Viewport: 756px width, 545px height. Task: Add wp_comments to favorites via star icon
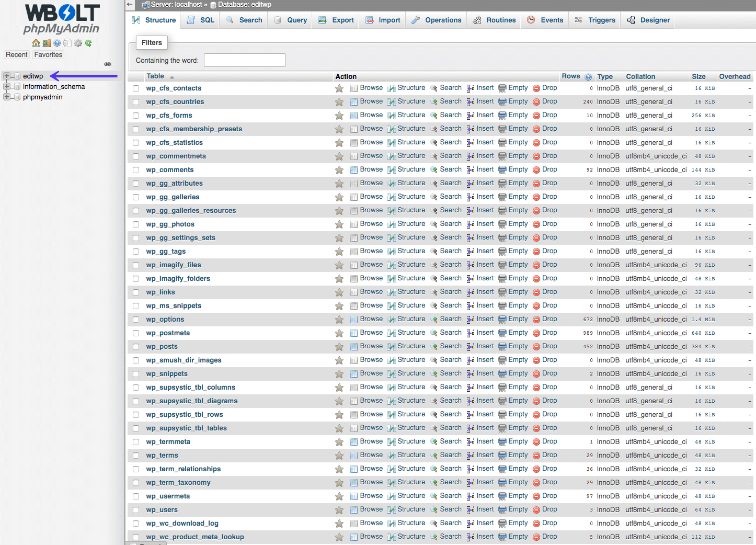coord(339,170)
